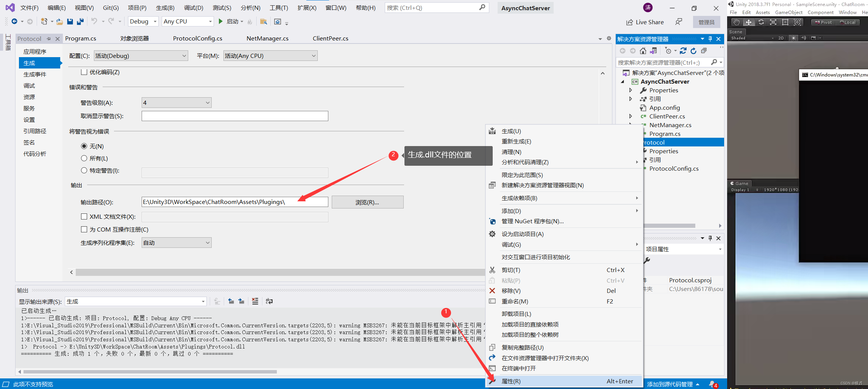Click Pending Changes Filter clock icon
Viewport: 868px width, 389px height.
click(x=668, y=51)
